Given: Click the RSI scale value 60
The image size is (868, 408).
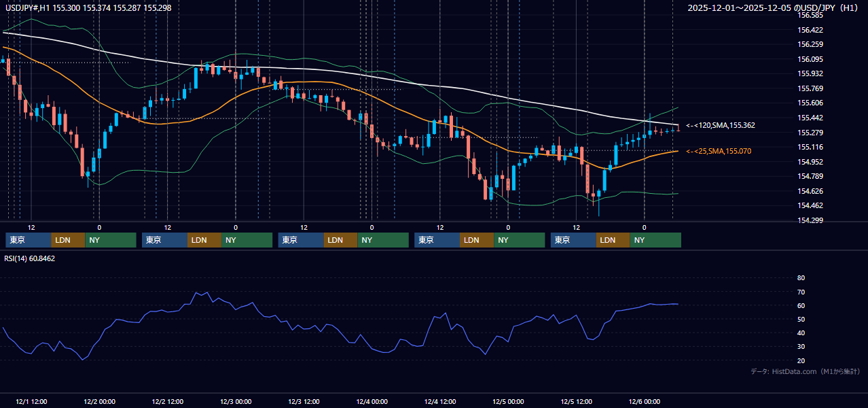Looking at the screenshot, I should coord(801,305).
